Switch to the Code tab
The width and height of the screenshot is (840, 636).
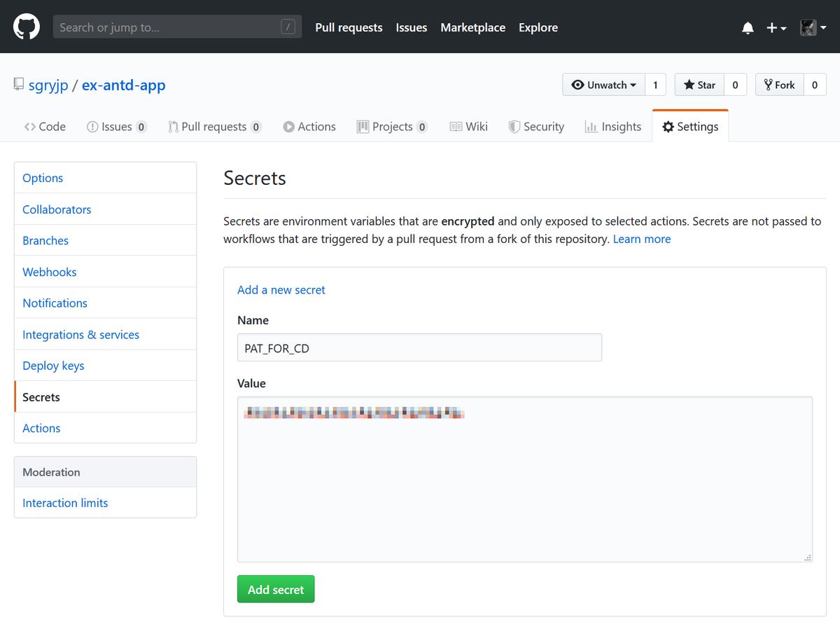pos(45,127)
